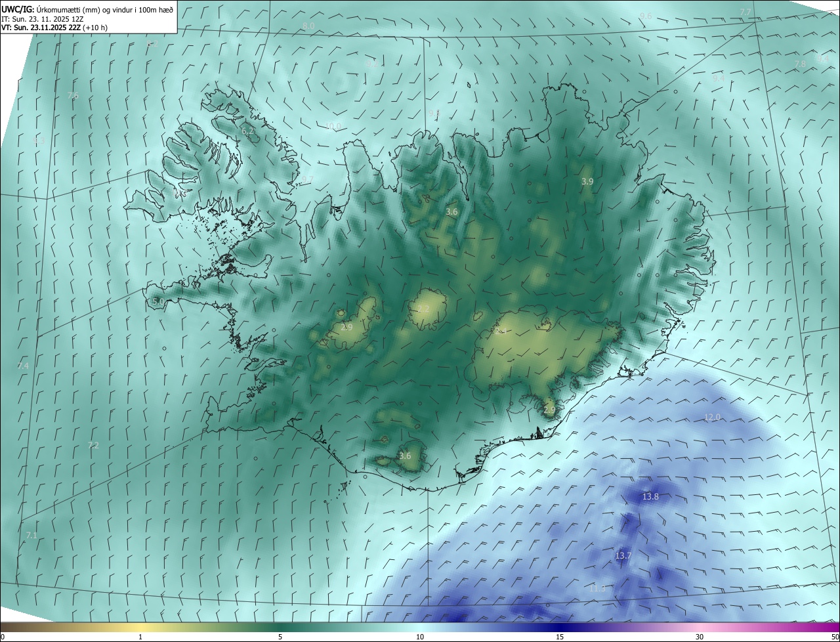This screenshot has width=840, height=642.
Task: Click the 12.0 value off the southeast coast
Action: 712,417
